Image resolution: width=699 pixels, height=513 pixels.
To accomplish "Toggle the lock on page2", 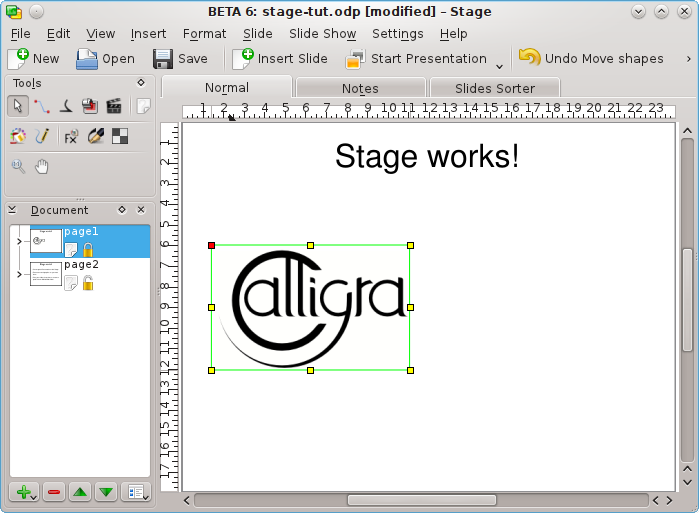I will (x=88, y=283).
